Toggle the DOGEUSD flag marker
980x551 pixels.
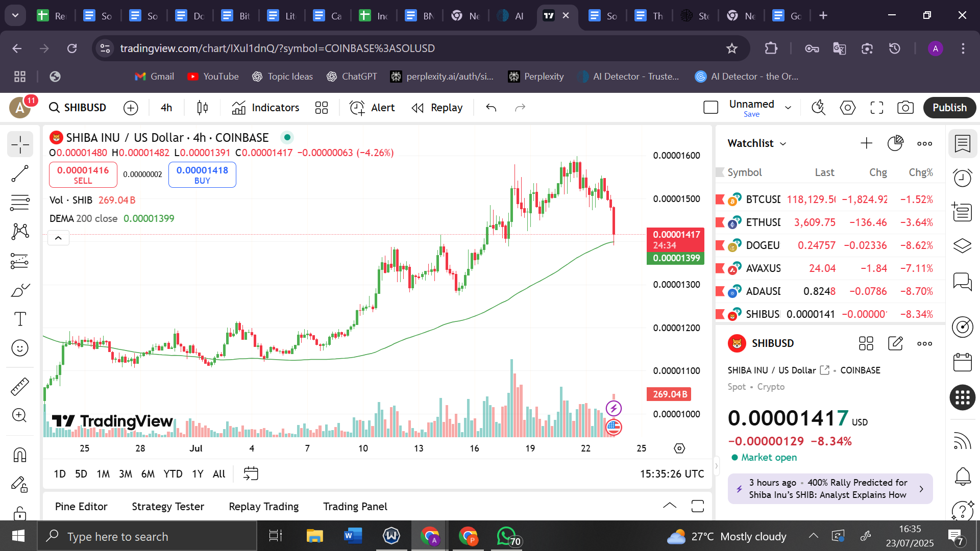[x=720, y=245]
